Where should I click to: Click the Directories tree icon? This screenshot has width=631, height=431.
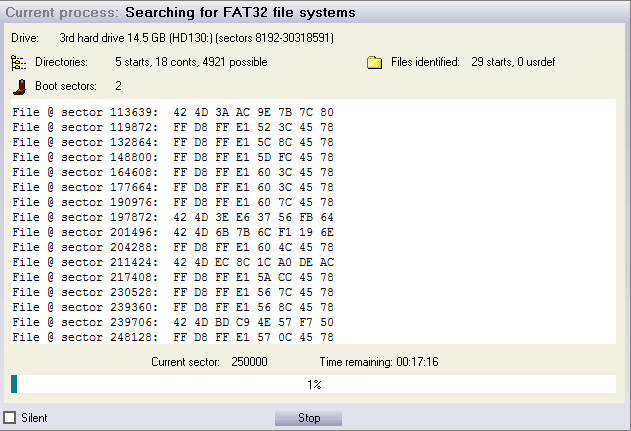(19, 63)
